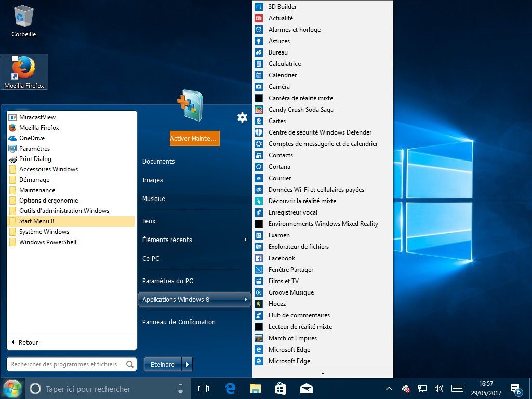Open Mail app in taskbar
Image resolution: width=532 pixels, height=399 pixels.
tap(307, 389)
